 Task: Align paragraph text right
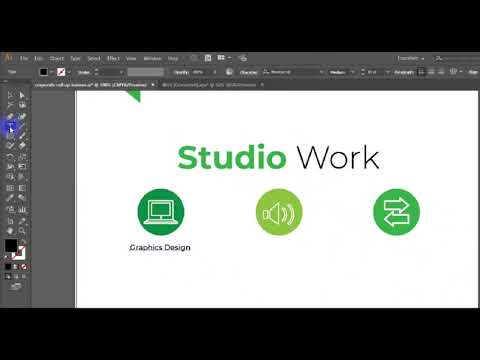pos(441,72)
